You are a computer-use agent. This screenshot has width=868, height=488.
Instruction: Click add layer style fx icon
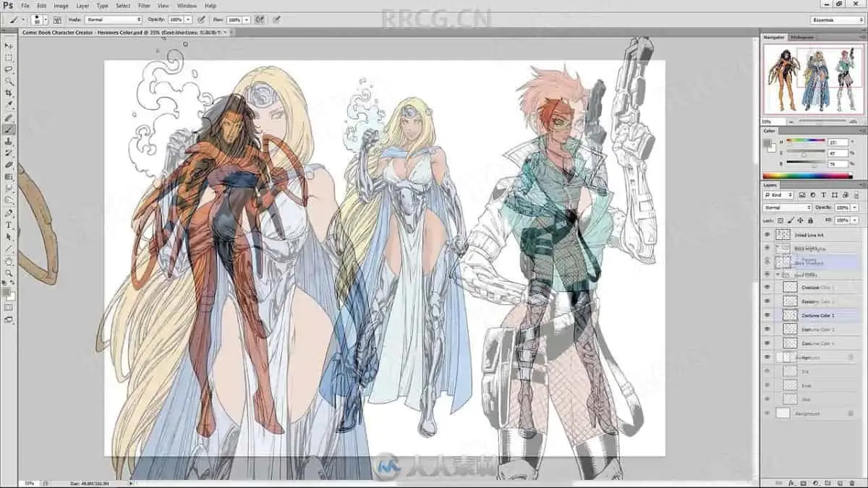[792, 482]
